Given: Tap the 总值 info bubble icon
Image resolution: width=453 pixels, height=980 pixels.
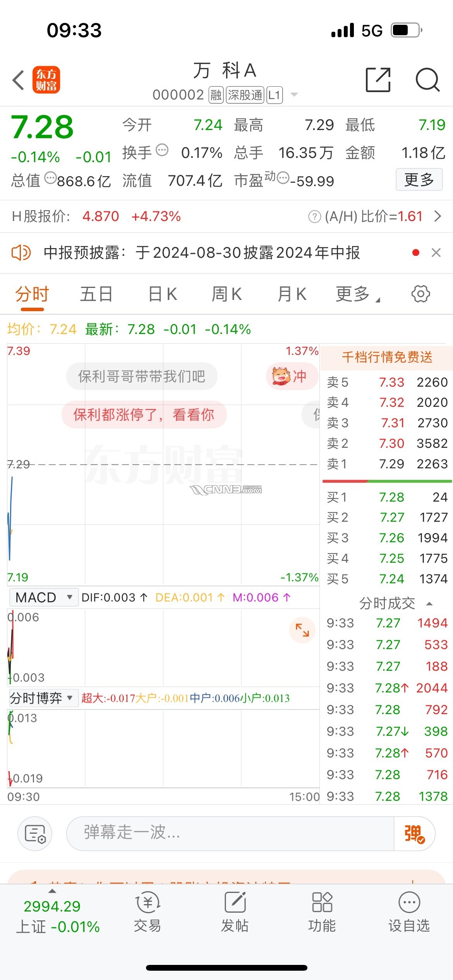Looking at the screenshot, I should (x=51, y=178).
